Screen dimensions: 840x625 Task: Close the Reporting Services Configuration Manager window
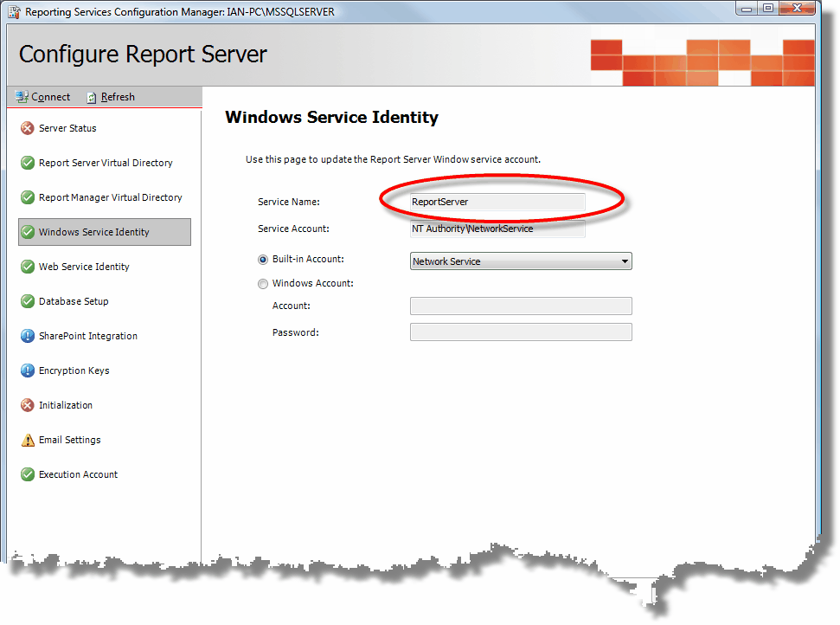pyautogui.click(x=797, y=8)
